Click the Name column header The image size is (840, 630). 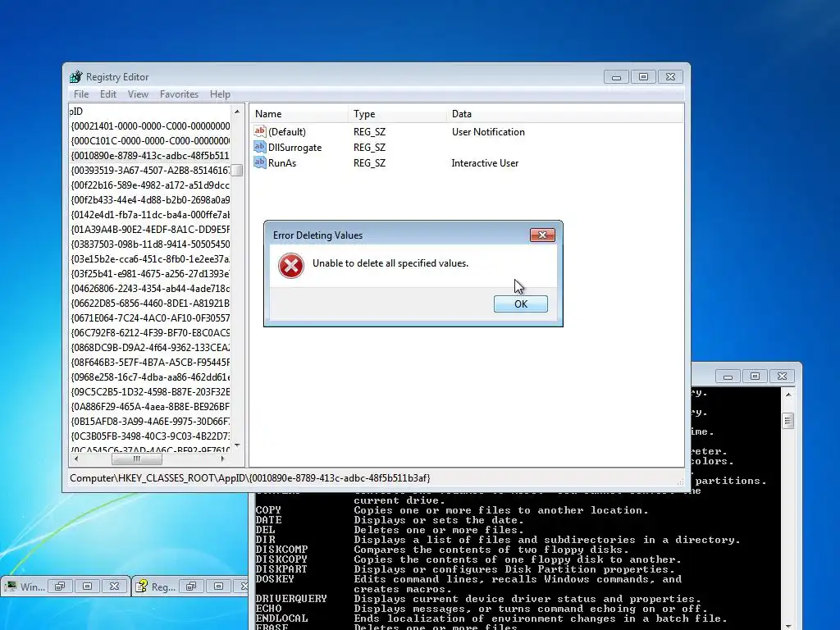299,114
